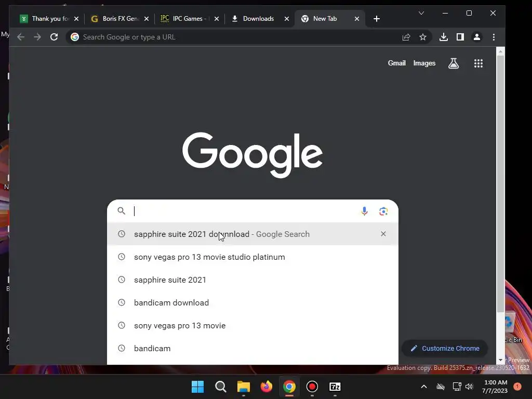Reload the current page
532x399 pixels.
click(54, 37)
